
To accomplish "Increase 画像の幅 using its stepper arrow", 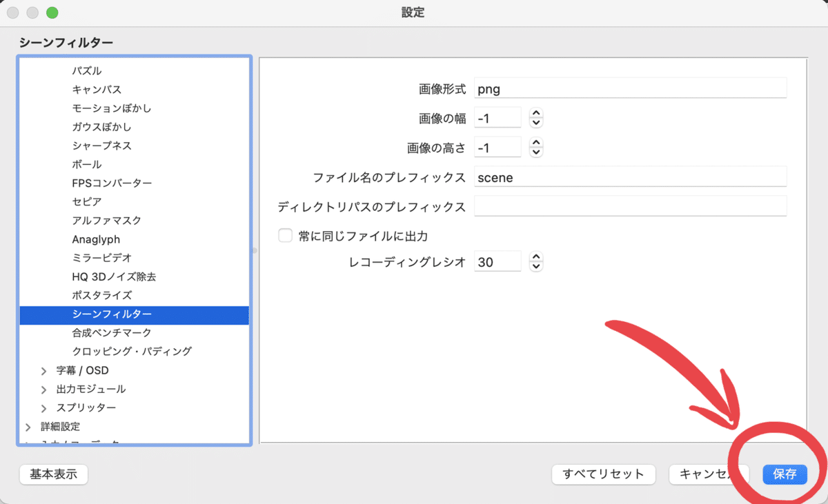I will coord(535,113).
